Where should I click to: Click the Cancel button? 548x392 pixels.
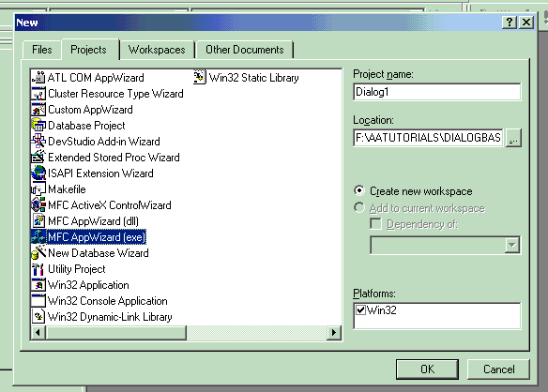pyautogui.click(x=498, y=369)
